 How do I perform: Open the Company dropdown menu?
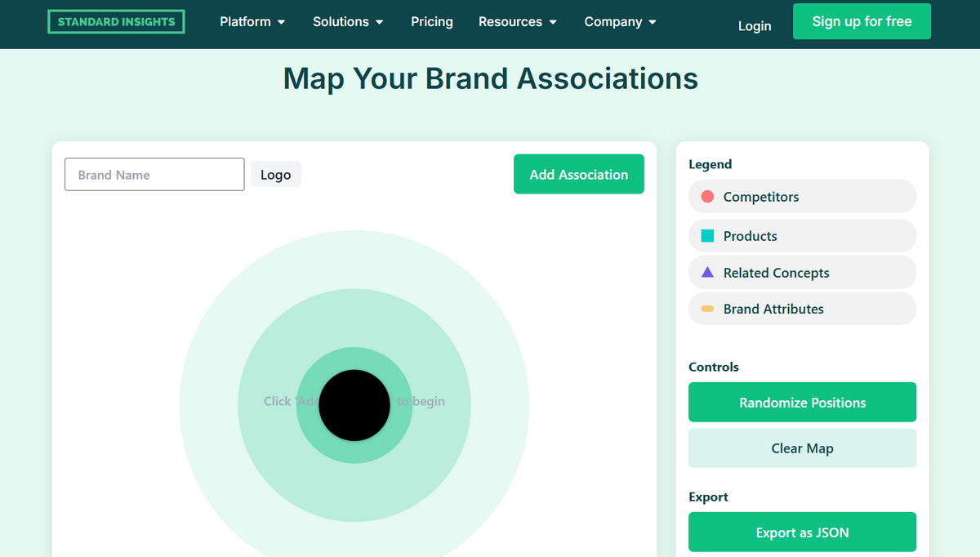click(x=620, y=22)
